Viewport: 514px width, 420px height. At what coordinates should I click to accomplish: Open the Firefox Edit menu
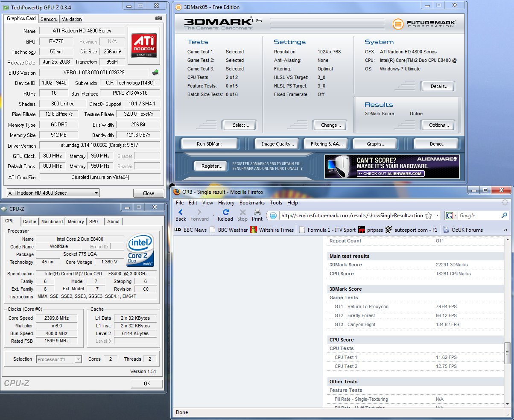[x=193, y=203]
